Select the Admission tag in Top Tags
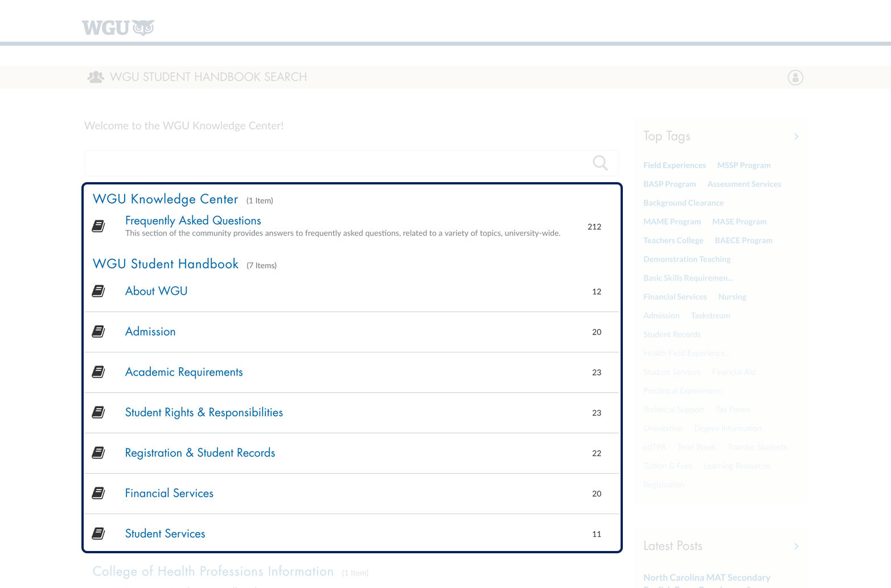891x588 pixels. pos(662,315)
